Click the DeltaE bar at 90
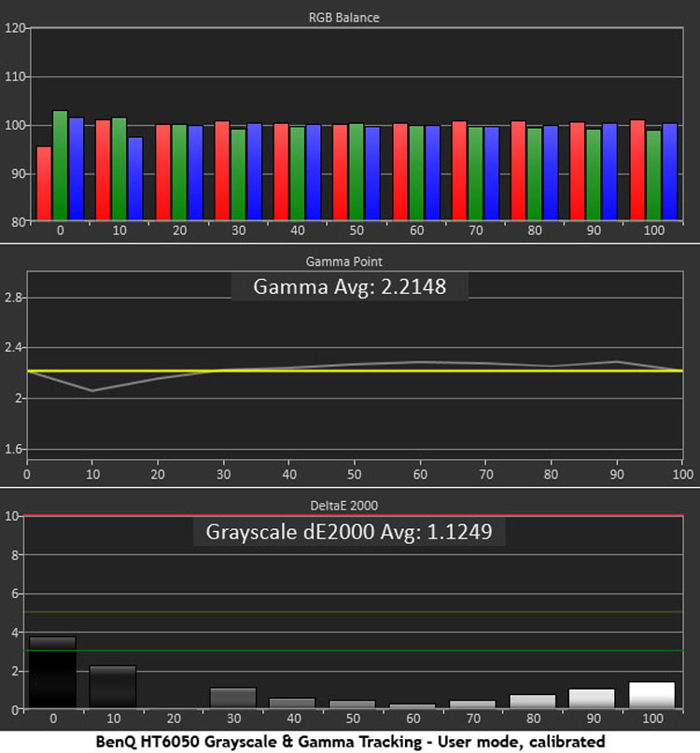 (x=592, y=699)
